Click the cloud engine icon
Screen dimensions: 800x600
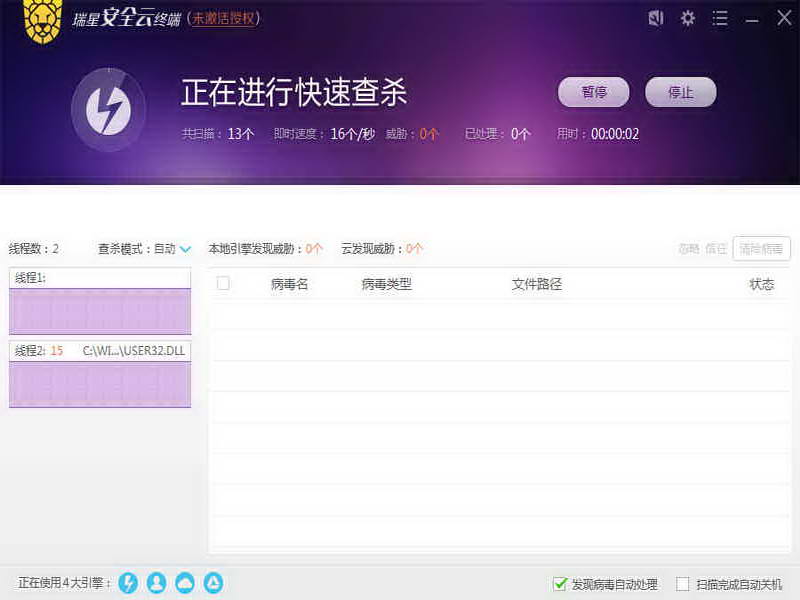[x=185, y=583]
